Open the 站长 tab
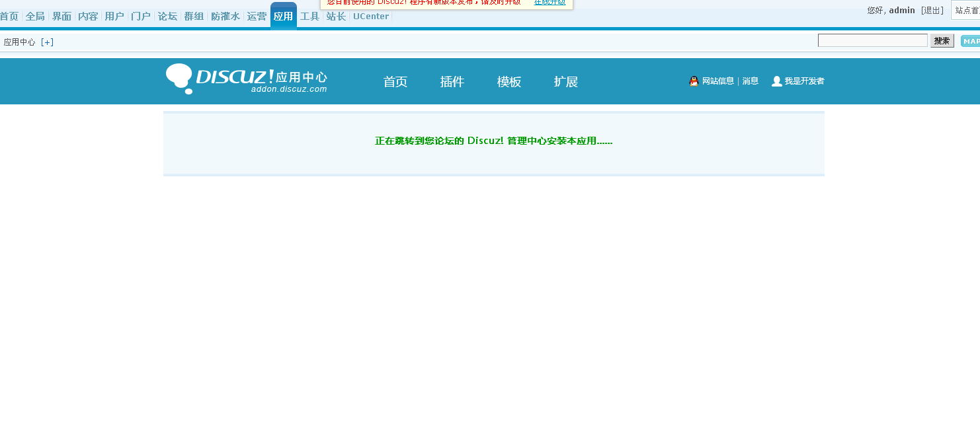Image resolution: width=980 pixels, height=432 pixels. pyautogui.click(x=336, y=17)
